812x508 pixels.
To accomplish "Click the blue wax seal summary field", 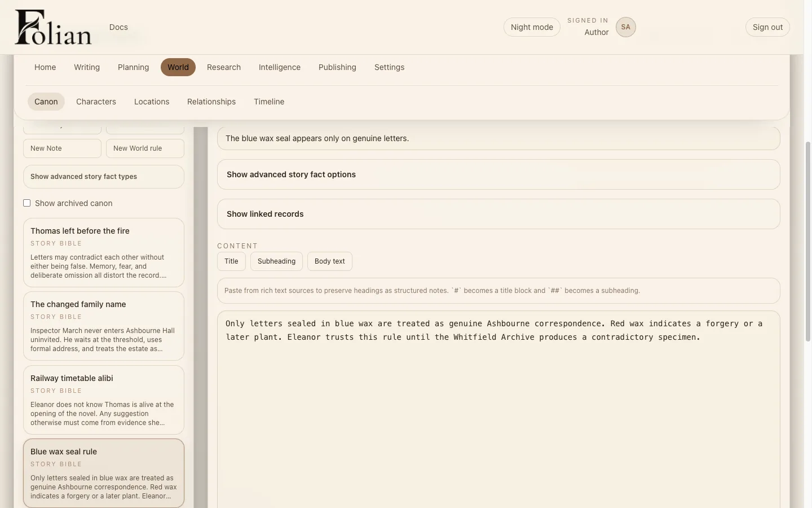I will (498, 138).
